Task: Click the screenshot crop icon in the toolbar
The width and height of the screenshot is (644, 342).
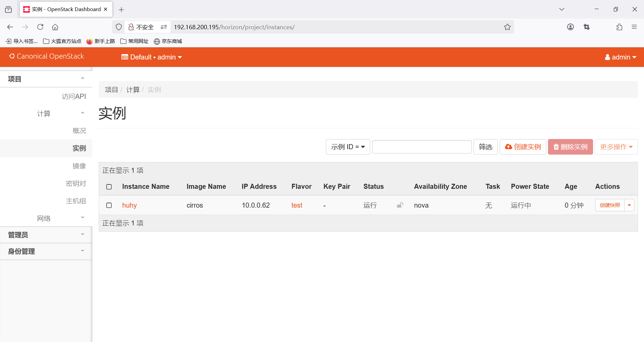Action: 587,27
